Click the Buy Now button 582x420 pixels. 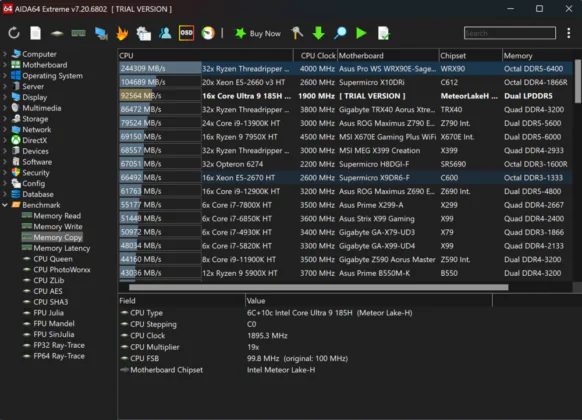258,33
